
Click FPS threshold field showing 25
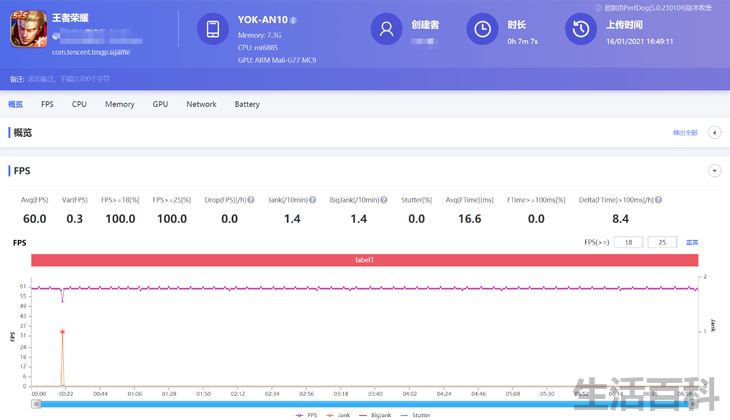pos(662,242)
